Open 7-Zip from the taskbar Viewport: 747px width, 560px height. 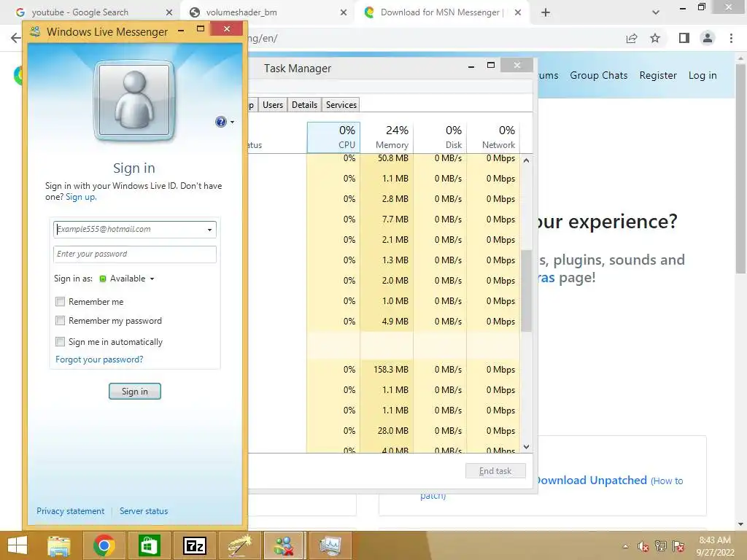(194, 545)
